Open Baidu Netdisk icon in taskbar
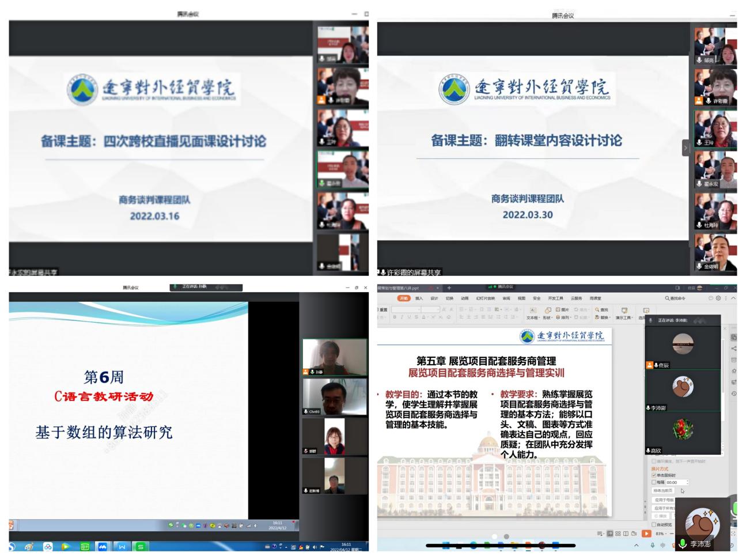Screen dimensions: 746x560 [x=48, y=546]
